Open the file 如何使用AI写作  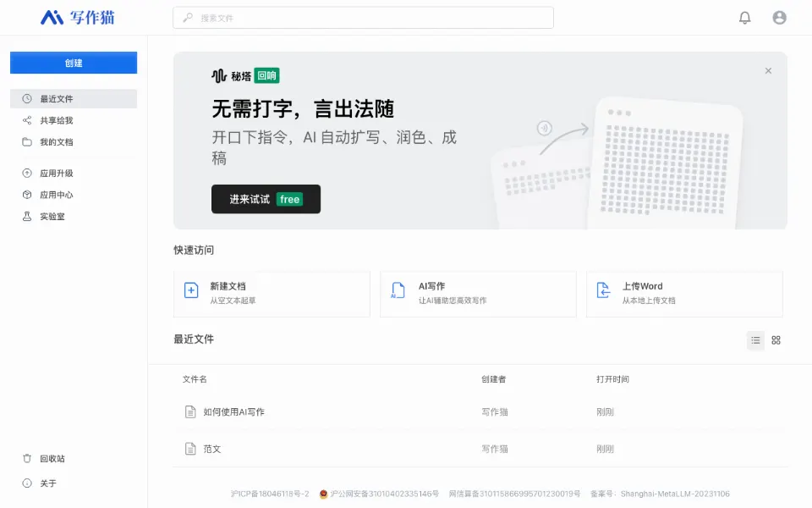pos(233,412)
